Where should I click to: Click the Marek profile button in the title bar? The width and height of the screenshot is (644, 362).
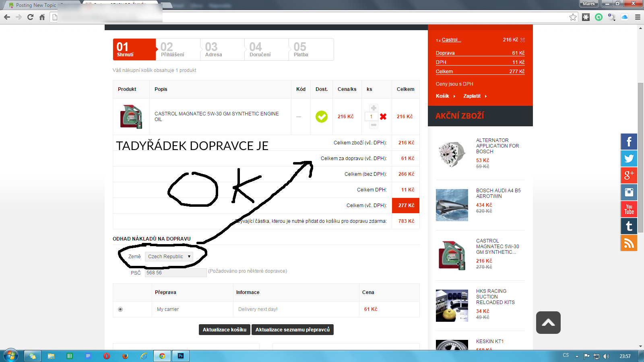tap(589, 4)
